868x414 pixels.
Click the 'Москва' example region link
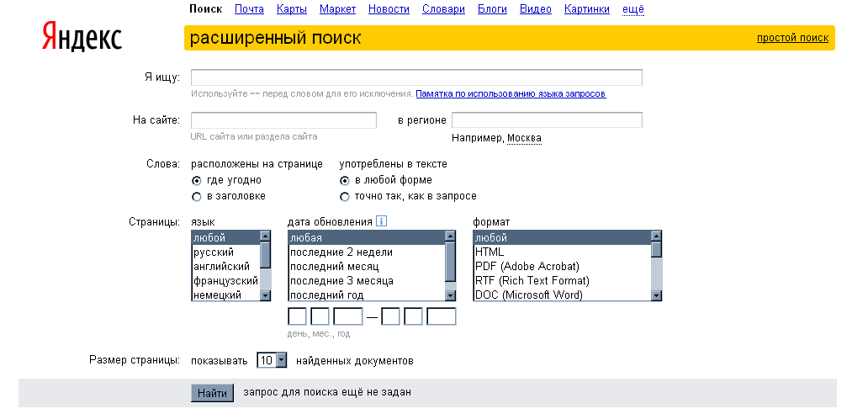(524, 138)
